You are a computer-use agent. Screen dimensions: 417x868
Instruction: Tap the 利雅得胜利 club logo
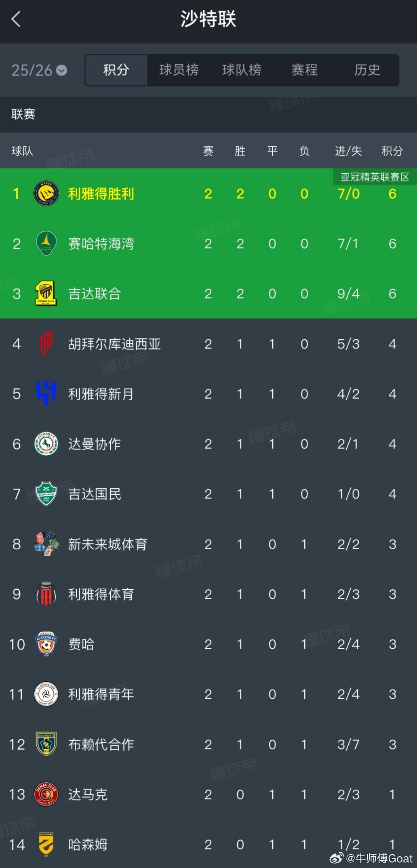pos(46,193)
